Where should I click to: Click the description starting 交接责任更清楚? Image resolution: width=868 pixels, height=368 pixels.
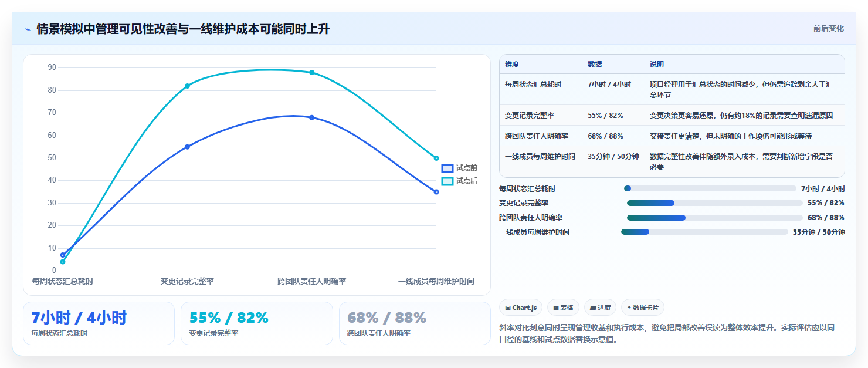731,136
